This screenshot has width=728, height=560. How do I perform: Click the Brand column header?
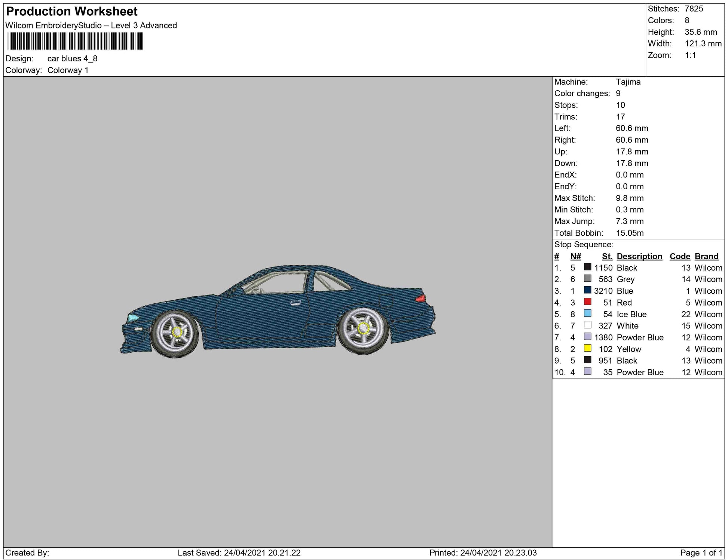(706, 256)
